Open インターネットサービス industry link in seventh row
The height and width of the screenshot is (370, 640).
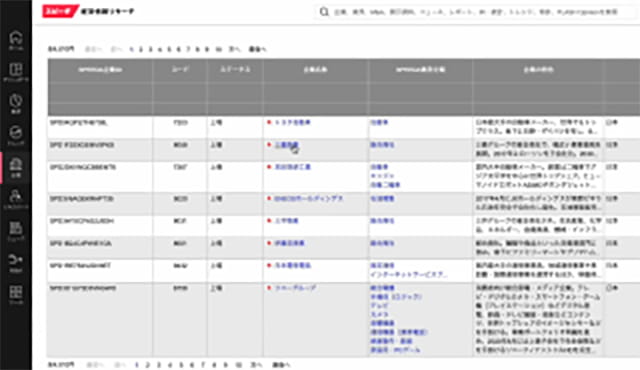409,275
